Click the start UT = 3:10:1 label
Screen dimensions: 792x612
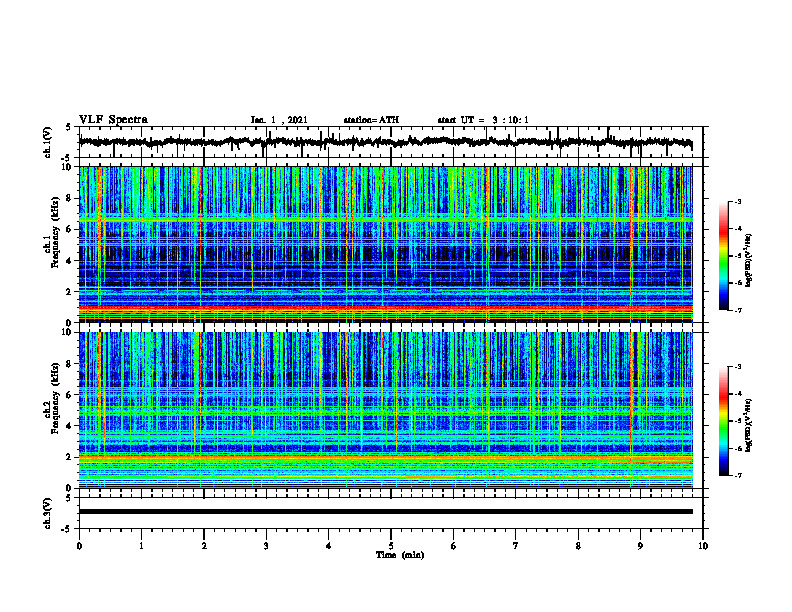[x=483, y=120]
